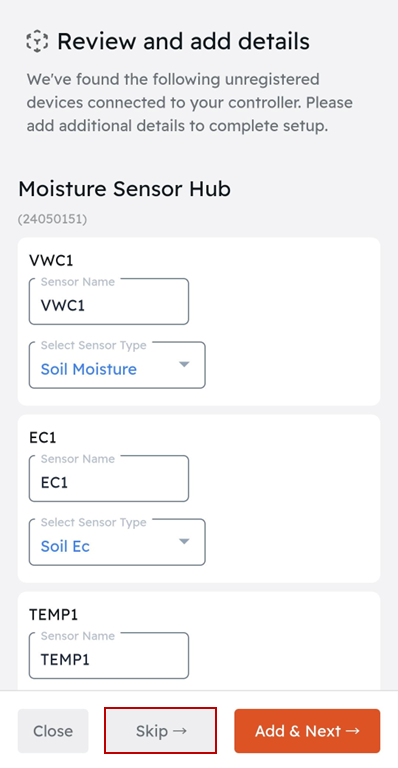Click the TEMP1 card title label
Screen dimensions: 398x768
click(x=54, y=614)
